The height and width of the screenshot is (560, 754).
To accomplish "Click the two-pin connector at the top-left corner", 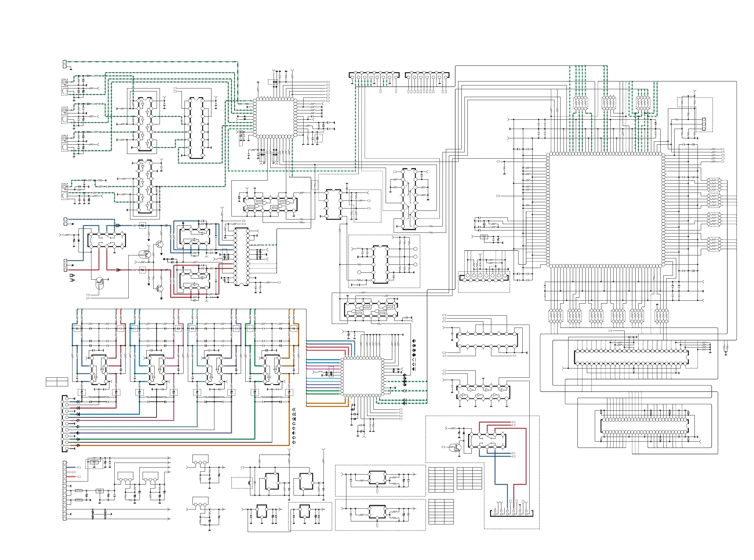I will [65, 64].
